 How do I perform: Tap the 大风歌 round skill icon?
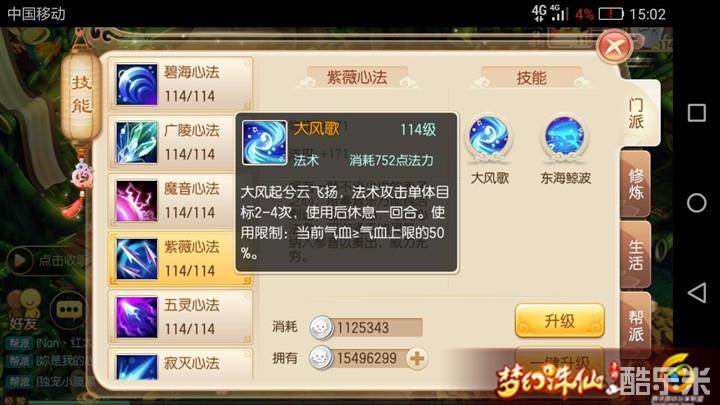[489, 136]
